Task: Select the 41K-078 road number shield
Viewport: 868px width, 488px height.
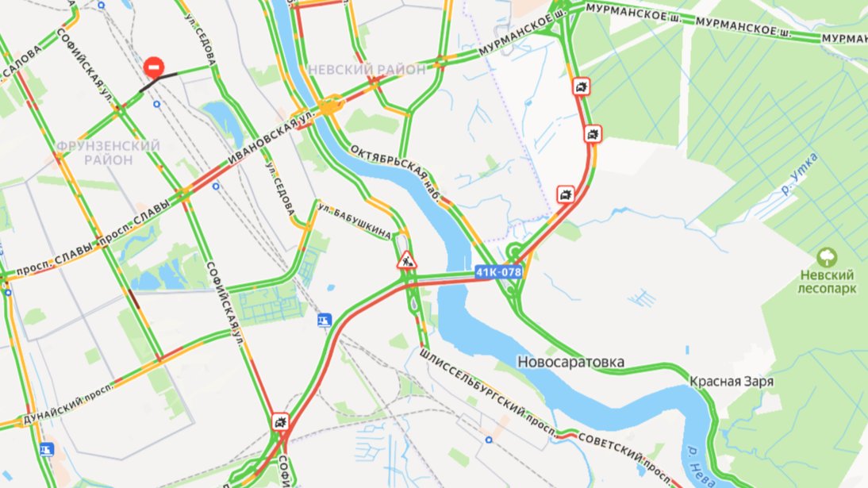Action: click(499, 272)
